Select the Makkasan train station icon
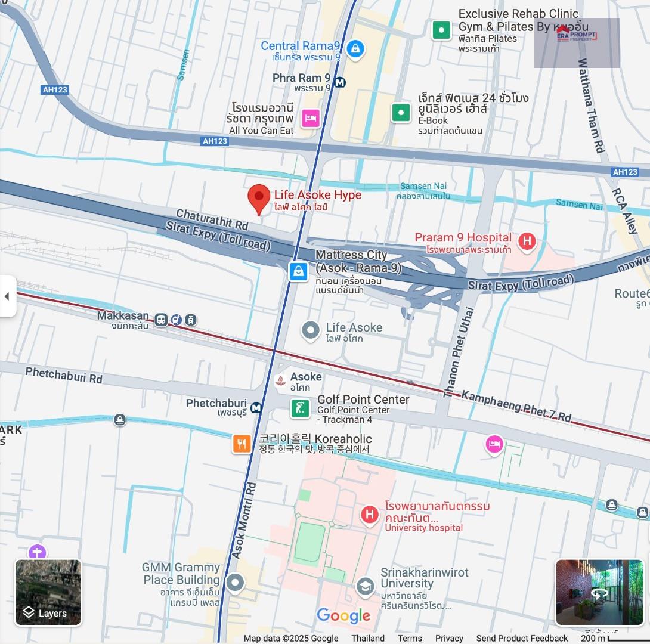 [161, 320]
